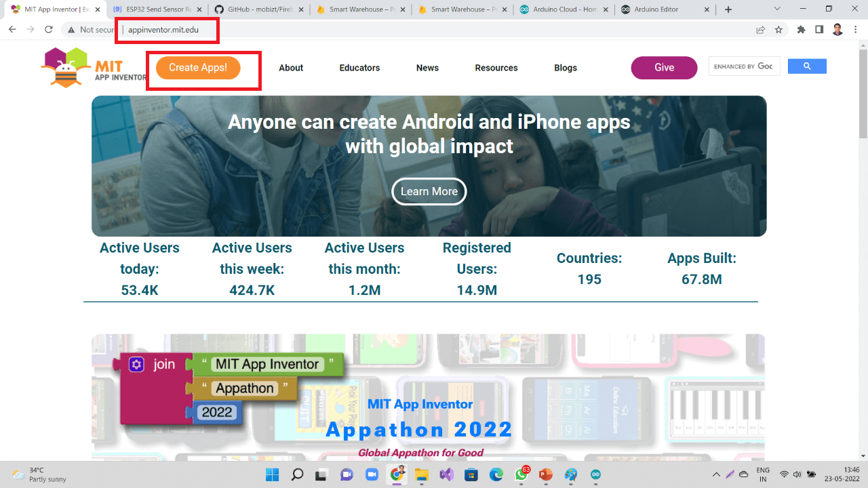Open Zoom from taskbar
The width and height of the screenshot is (868, 488).
[x=372, y=474]
